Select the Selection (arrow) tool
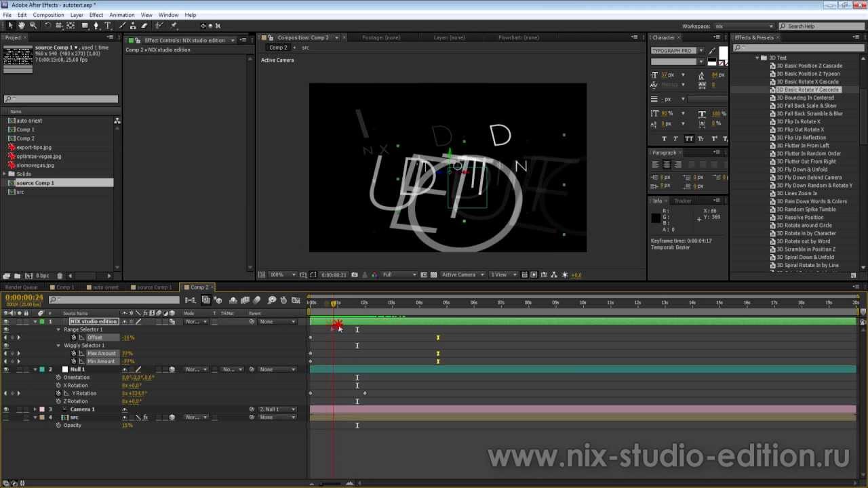This screenshot has width=868, height=488. click(x=10, y=26)
